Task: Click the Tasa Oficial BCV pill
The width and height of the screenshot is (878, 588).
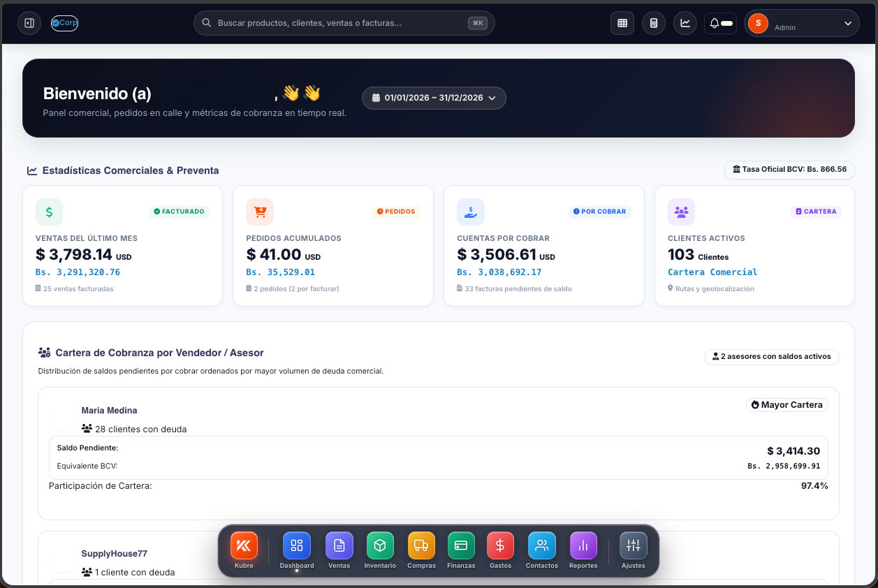Action: pyautogui.click(x=789, y=169)
